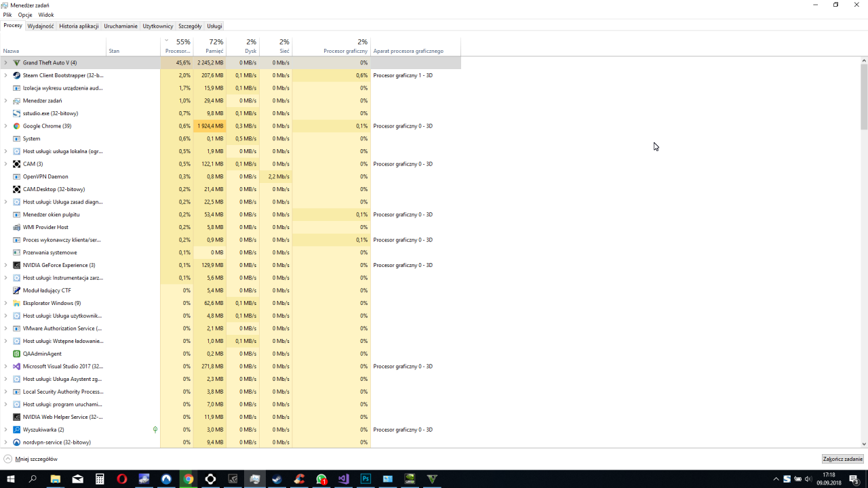The width and height of the screenshot is (868, 488).
Task: Sort by the Nazwa column header
Action: point(53,46)
